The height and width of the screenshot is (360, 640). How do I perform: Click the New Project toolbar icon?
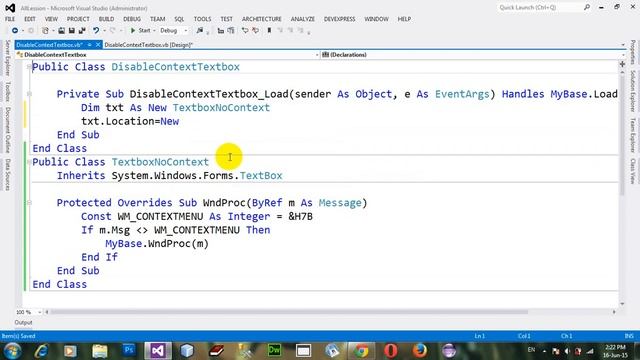[x=45, y=31]
